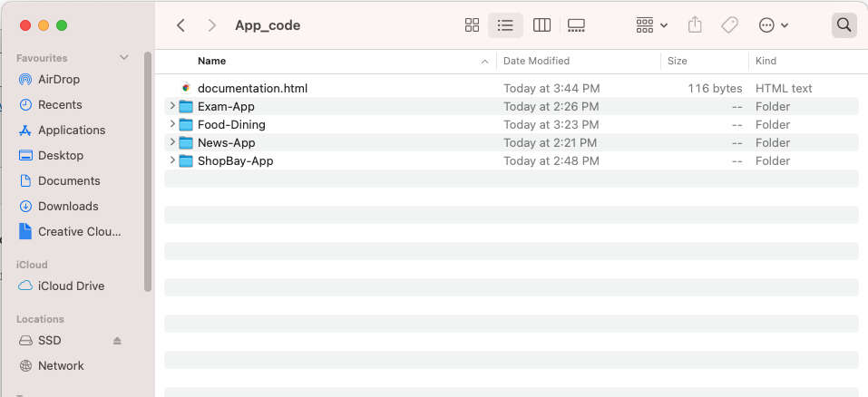Image resolution: width=868 pixels, height=397 pixels.
Task: Expand the Exam-App folder
Action: (172, 106)
